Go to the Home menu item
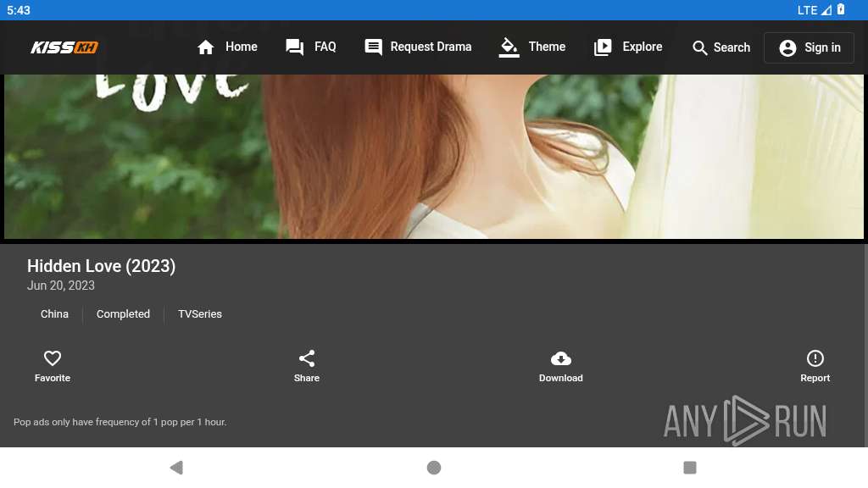868x488 pixels. click(227, 47)
